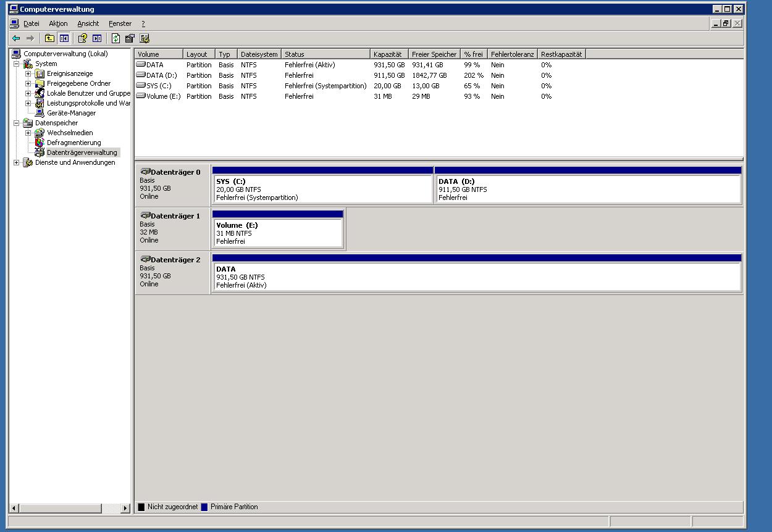
Task: Sort by the Fehlertoleranz column header
Action: point(513,54)
